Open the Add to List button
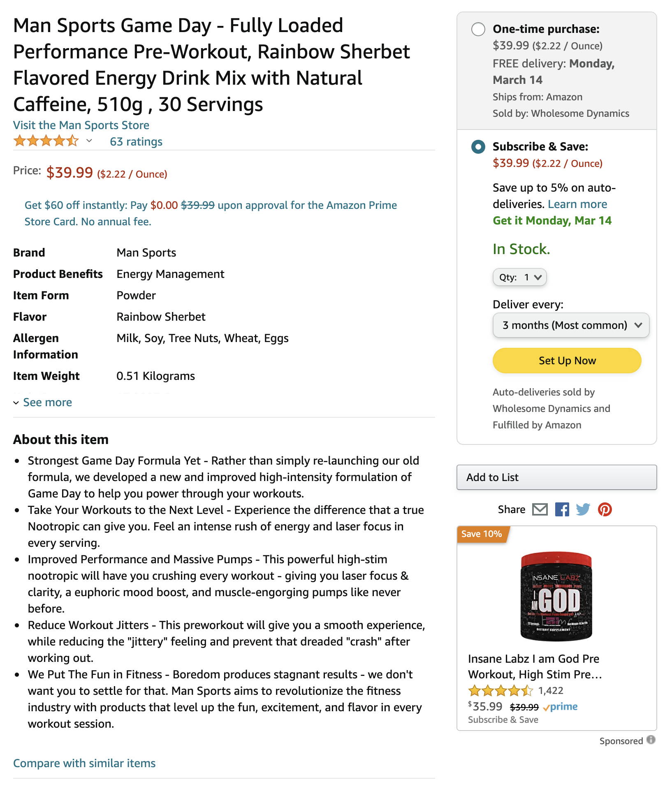This screenshot has width=672, height=791. click(556, 477)
